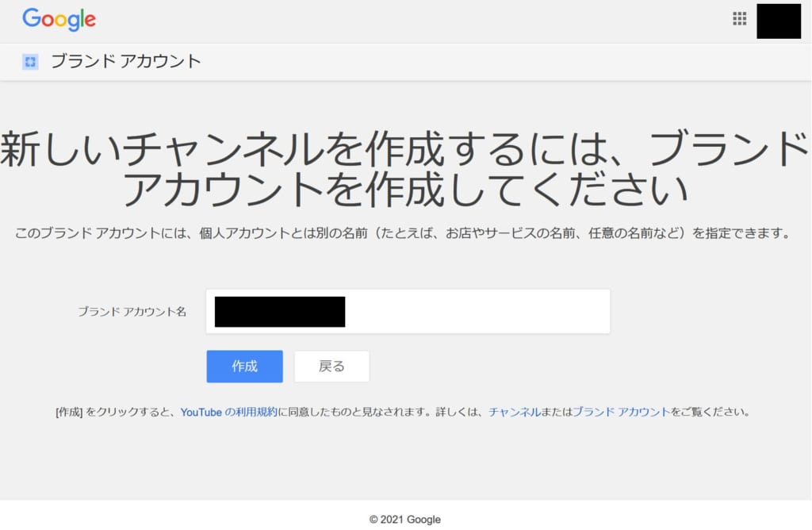Click the large heading 新しいチャンネルを作成するには
Image resolution: width=812 pixels, height=530 pixels.
point(405,169)
